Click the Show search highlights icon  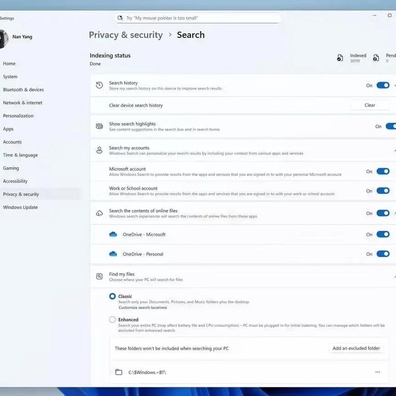point(99,126)
